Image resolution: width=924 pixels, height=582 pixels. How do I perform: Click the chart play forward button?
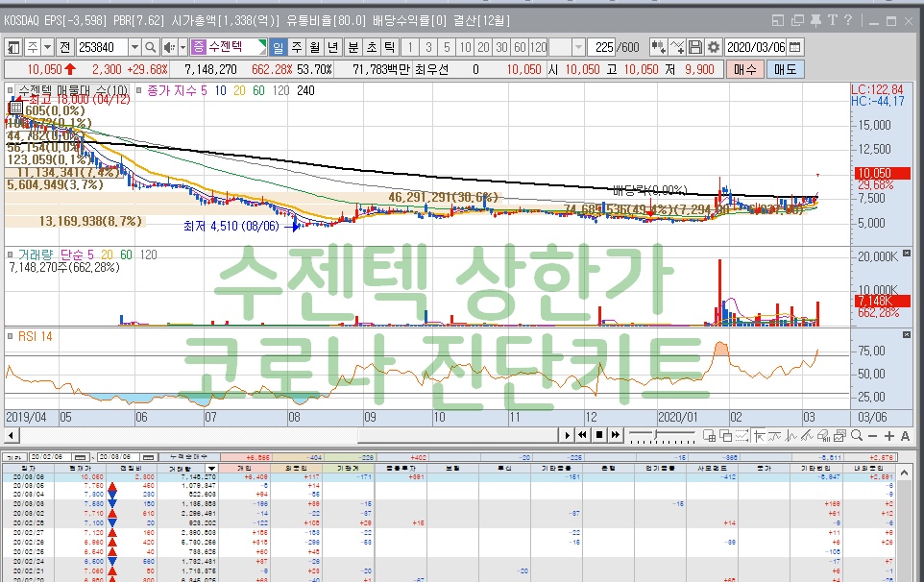(567, 435)
